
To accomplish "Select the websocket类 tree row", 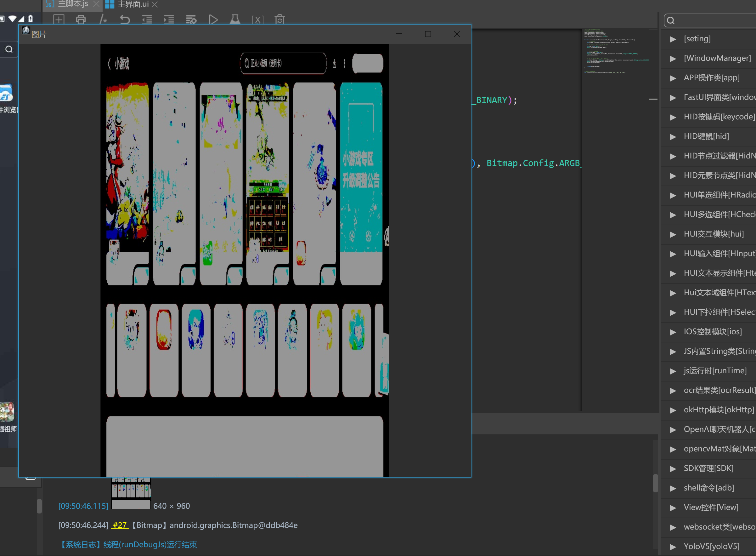I will point(708,527).
